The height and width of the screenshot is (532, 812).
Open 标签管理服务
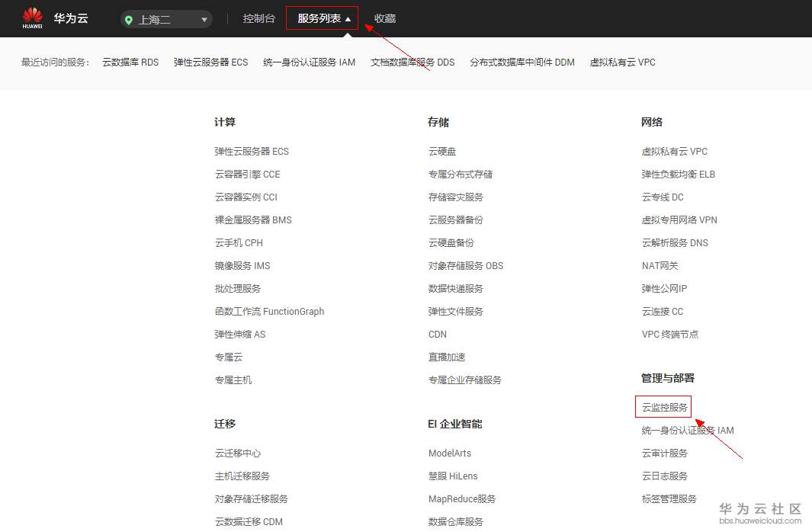669,499
